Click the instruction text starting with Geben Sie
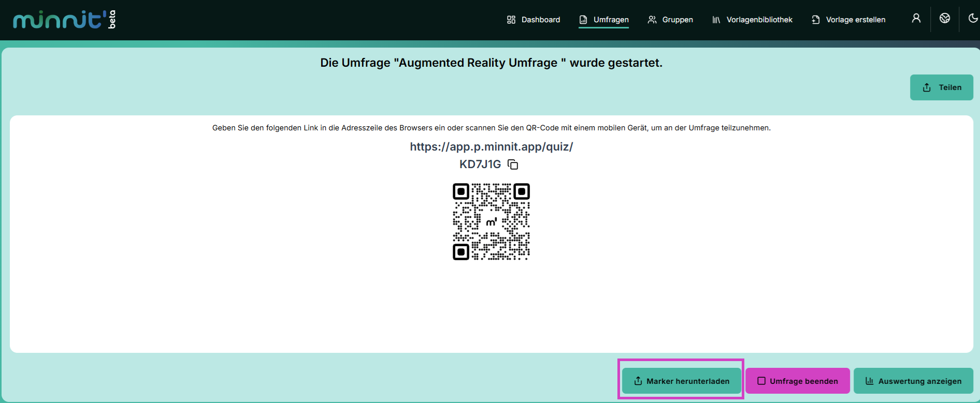 tap(491, 128)
